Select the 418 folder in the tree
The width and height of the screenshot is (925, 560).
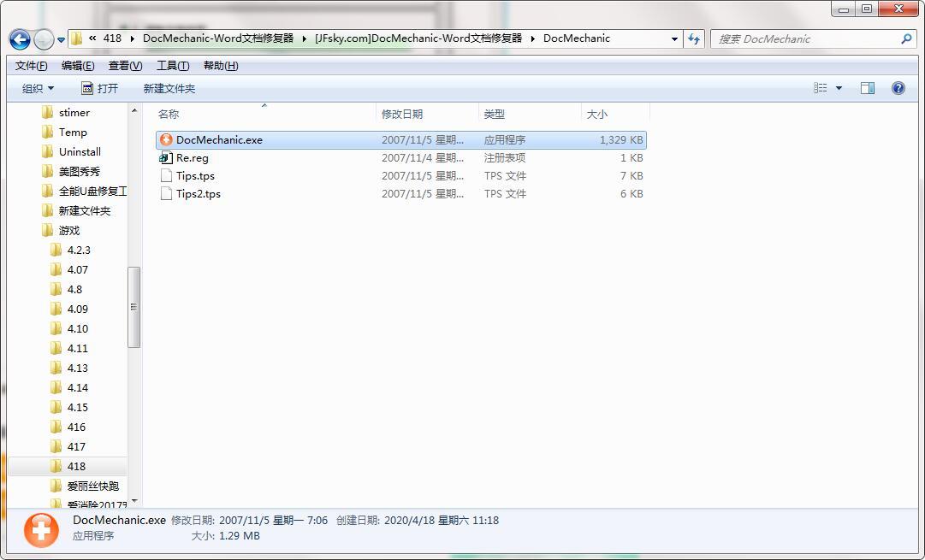coord(76,466)
